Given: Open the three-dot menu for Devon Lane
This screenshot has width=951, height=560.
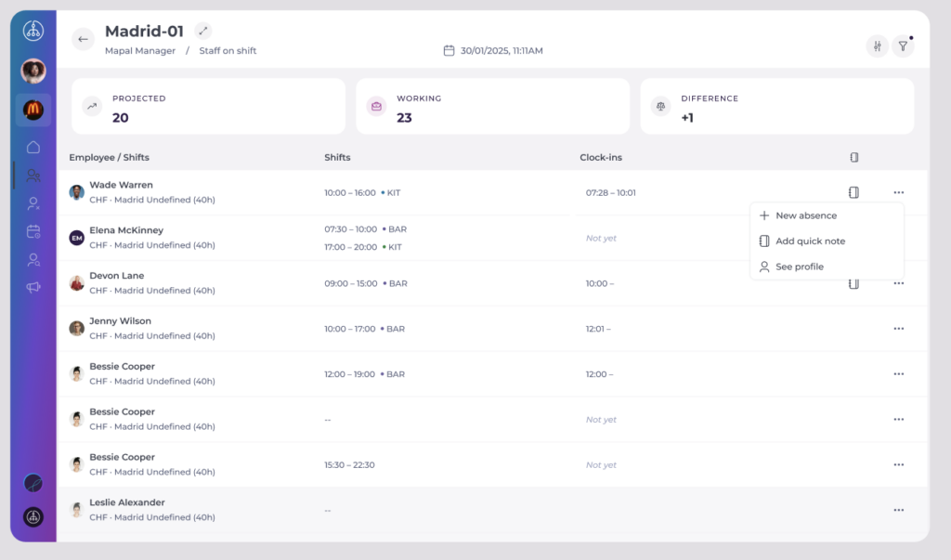Looking at the screenshot, I should tap(898, 283).
